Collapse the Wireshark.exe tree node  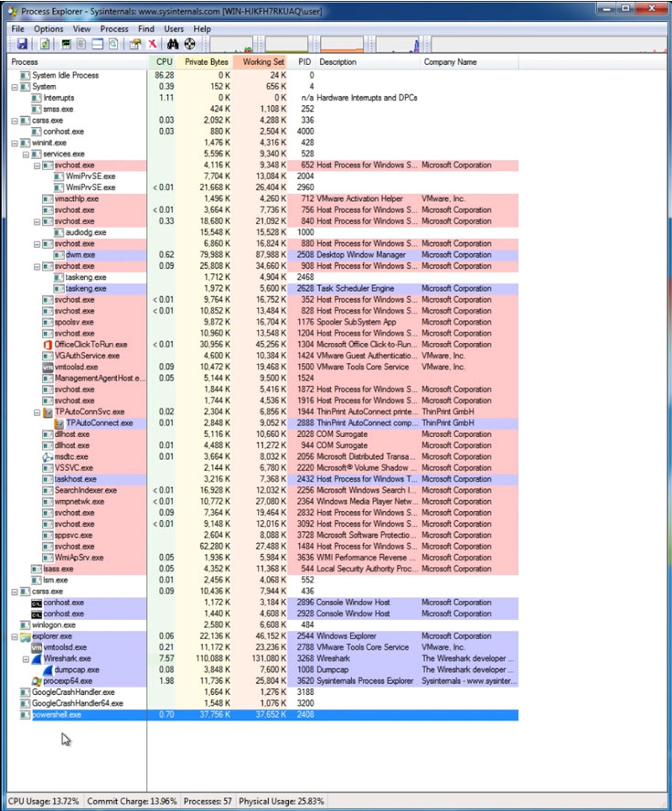click(26, 659)
